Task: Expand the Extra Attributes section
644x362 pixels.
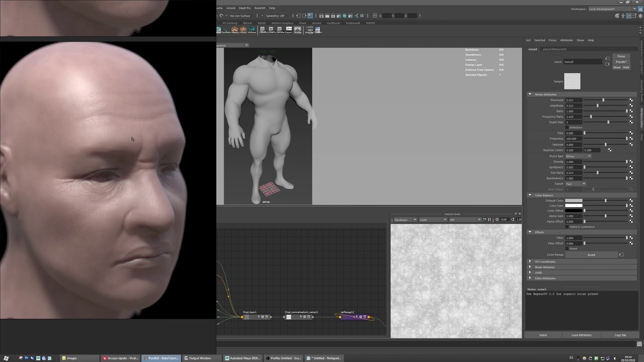Action: pyautogui.click(x=530, y=278)
